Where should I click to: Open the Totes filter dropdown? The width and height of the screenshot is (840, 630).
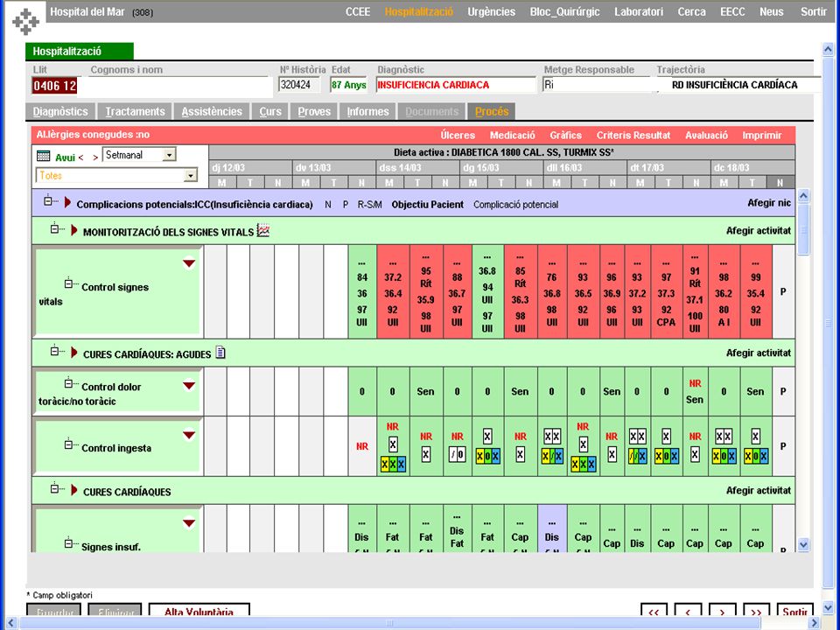click(190, 176)
